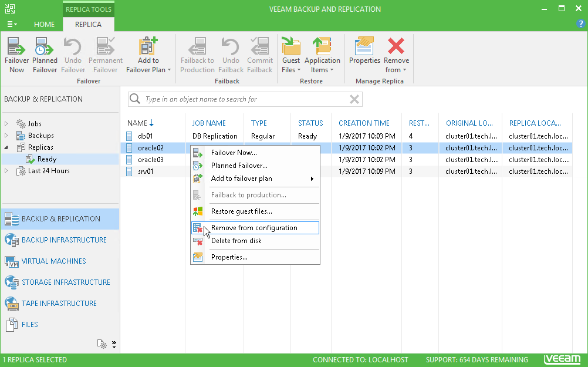Click the CONNECTED TO: LOCALHOST status text
The width and height of the screenshot is (588, 367).
tap(360, 359)
